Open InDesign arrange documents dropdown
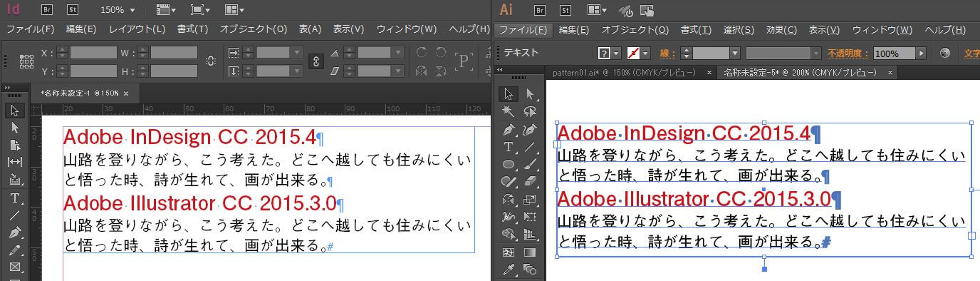The width and height of the screenshot is (980, 281). coord(234,10)
